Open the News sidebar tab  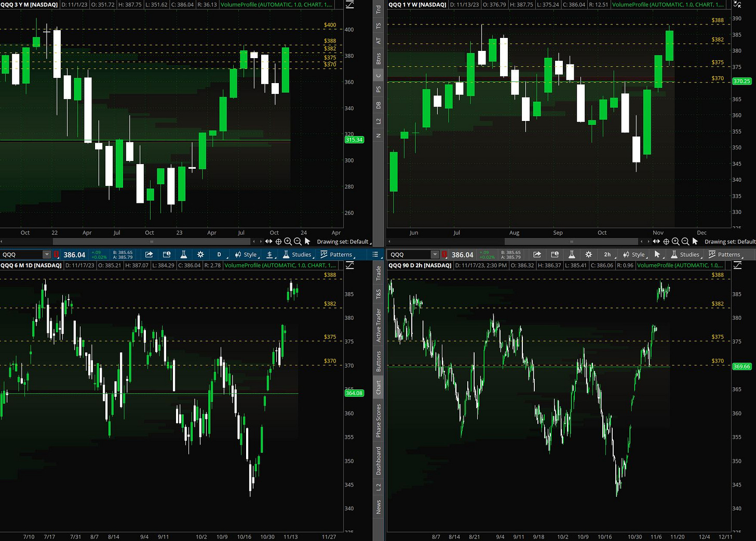point(379,507)
